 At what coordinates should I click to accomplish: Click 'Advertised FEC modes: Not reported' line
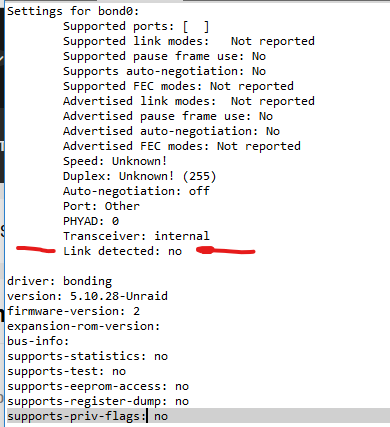click(x=182, y=146)
